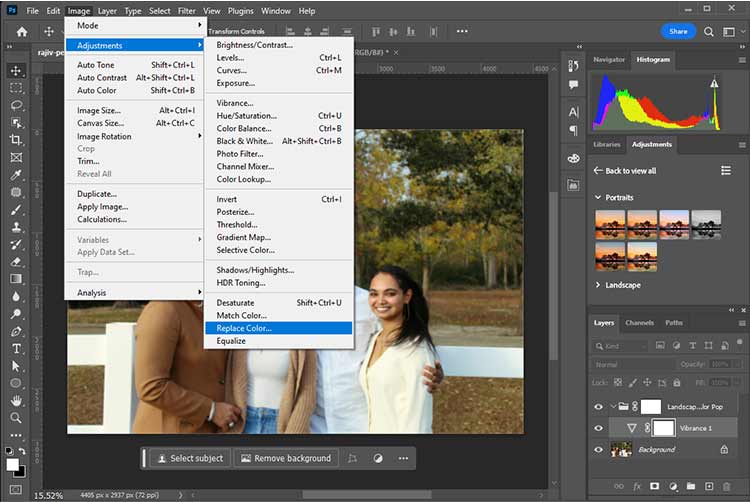Click the Share button
Image resolution: width=750 pixels, height=502 pixels.
click(678, 32)
